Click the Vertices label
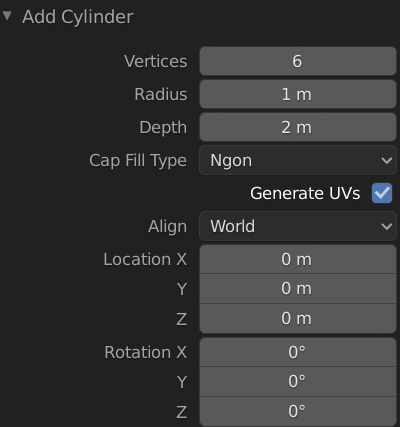Viewport: 400px width, 427px height. 156,61
